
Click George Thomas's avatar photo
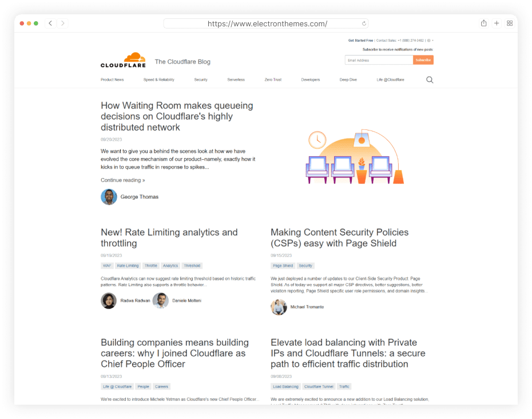click(x=109, y=197)
